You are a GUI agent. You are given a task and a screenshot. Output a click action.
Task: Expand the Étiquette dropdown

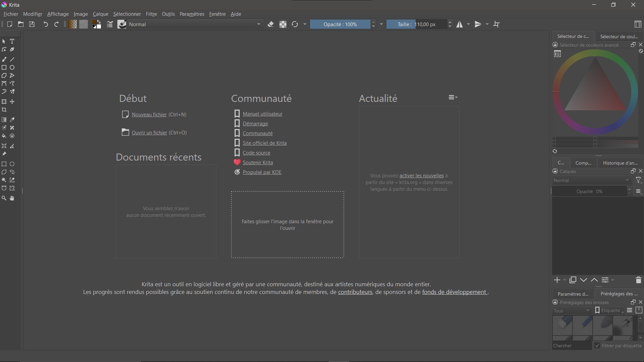(x=609, y=311)
